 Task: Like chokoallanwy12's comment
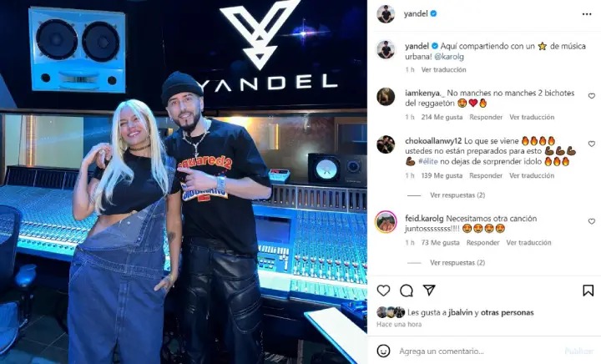coord(592,144)
